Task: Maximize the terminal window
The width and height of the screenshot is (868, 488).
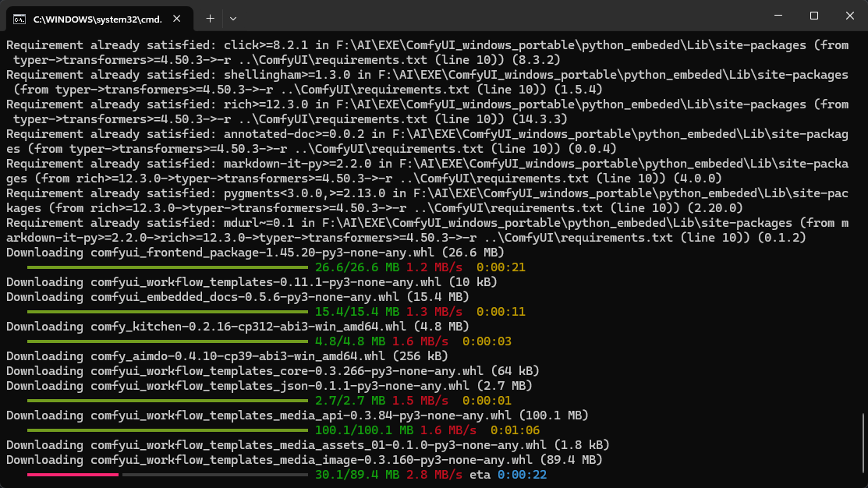Action: pyautogui.click(x=813, y=16)
